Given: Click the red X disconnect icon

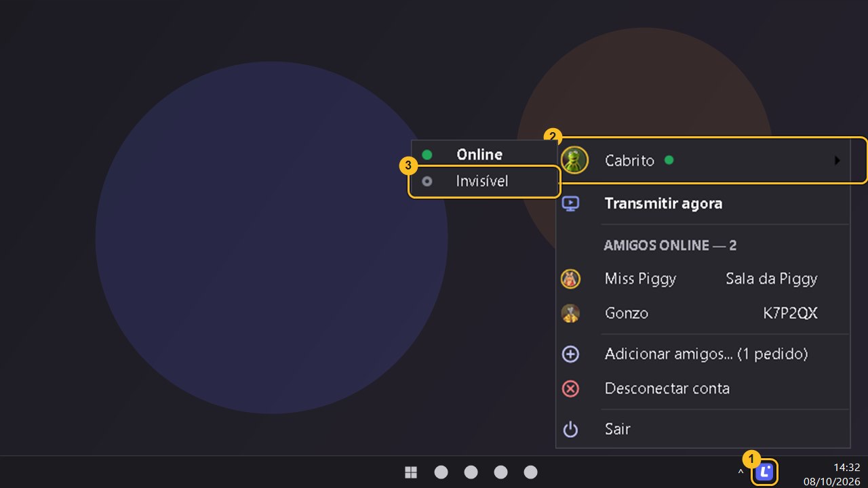Looking at the screenshot, I should coord(571,388).
